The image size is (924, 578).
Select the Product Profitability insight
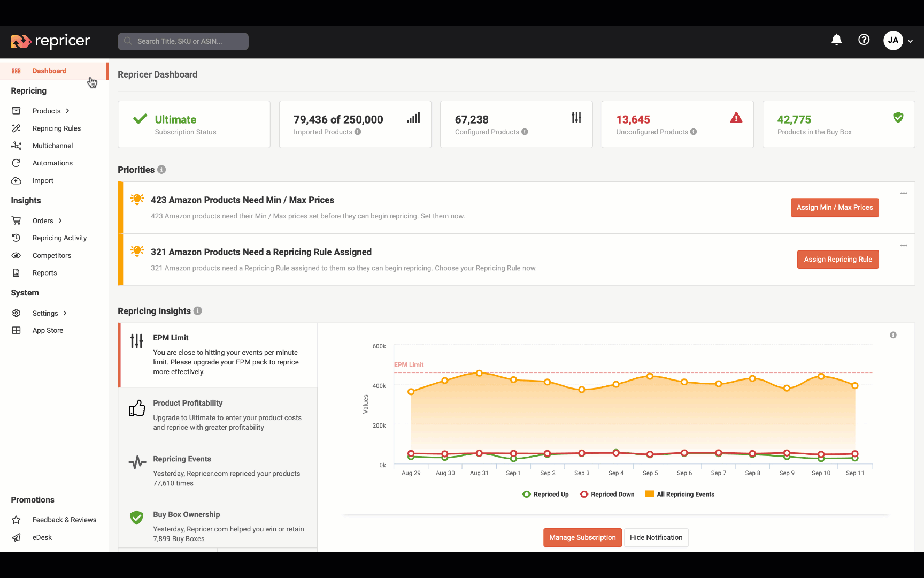click(x=218, y=415)
